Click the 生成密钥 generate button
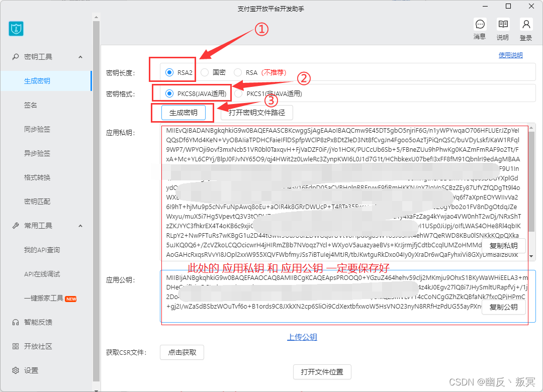Image resolution: width=543 pixels, height=392 pixels. pyautogui.click(x=183, y=113)
